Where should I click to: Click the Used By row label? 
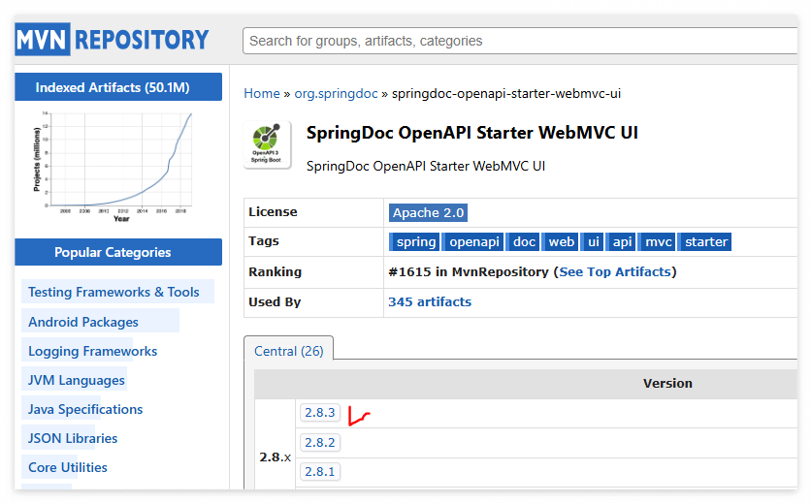click(275, 301)
